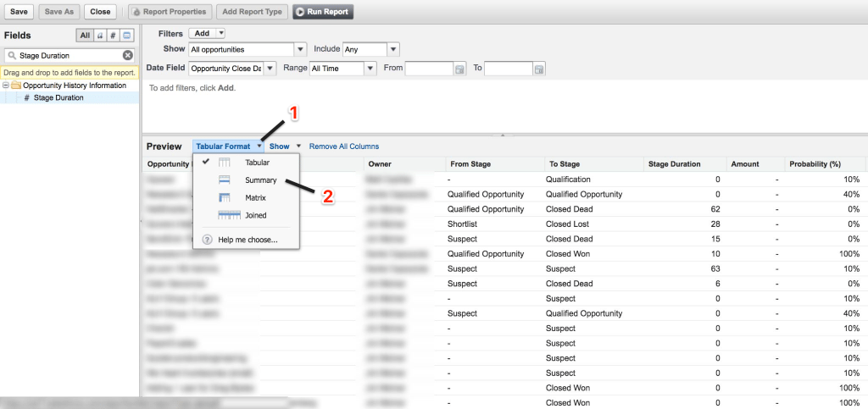The height and width of the screenshot is (409, 868).
Task: Click the Matrix format icon
Action: (x=224, y=197)
